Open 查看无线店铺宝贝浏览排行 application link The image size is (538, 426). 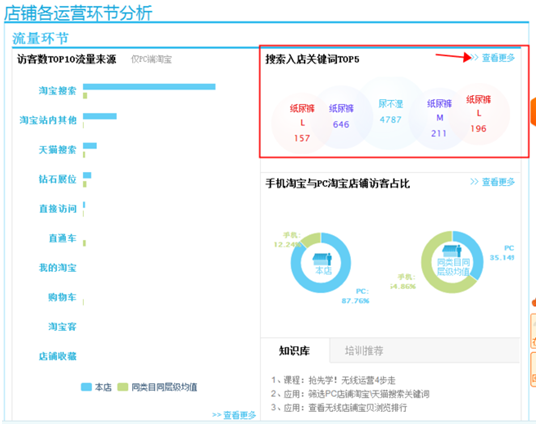(x=358, y=407)
